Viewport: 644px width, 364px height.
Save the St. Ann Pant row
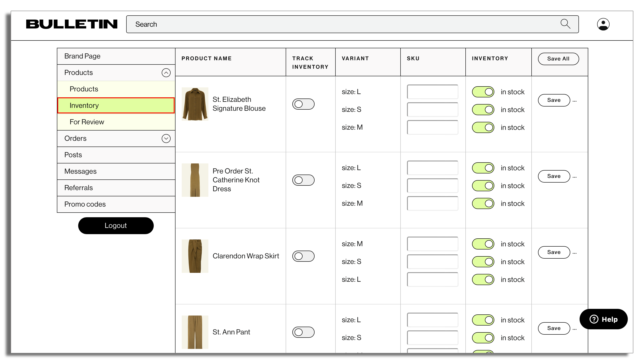point(554,328)
